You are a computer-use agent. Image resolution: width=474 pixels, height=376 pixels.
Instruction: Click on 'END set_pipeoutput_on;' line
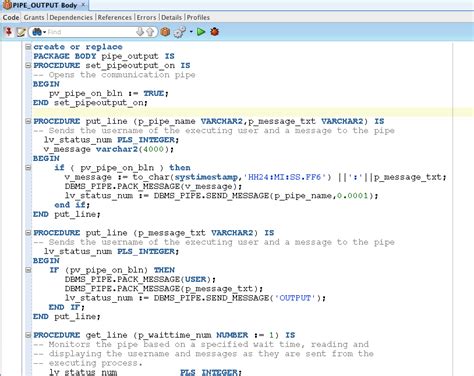pos(90,103)
